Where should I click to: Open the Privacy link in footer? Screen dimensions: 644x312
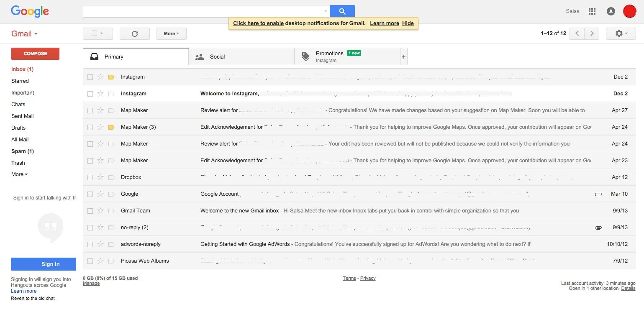(x=368, y=279)
